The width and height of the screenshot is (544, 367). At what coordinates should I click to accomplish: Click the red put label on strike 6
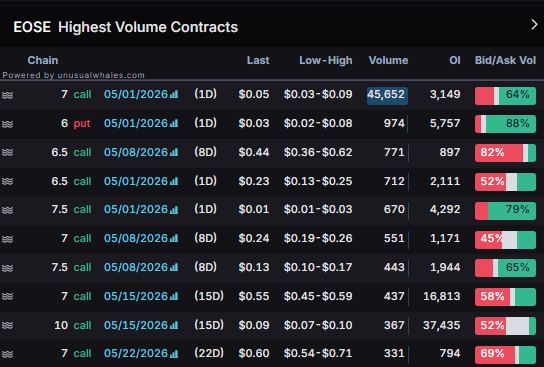(82, 123)
